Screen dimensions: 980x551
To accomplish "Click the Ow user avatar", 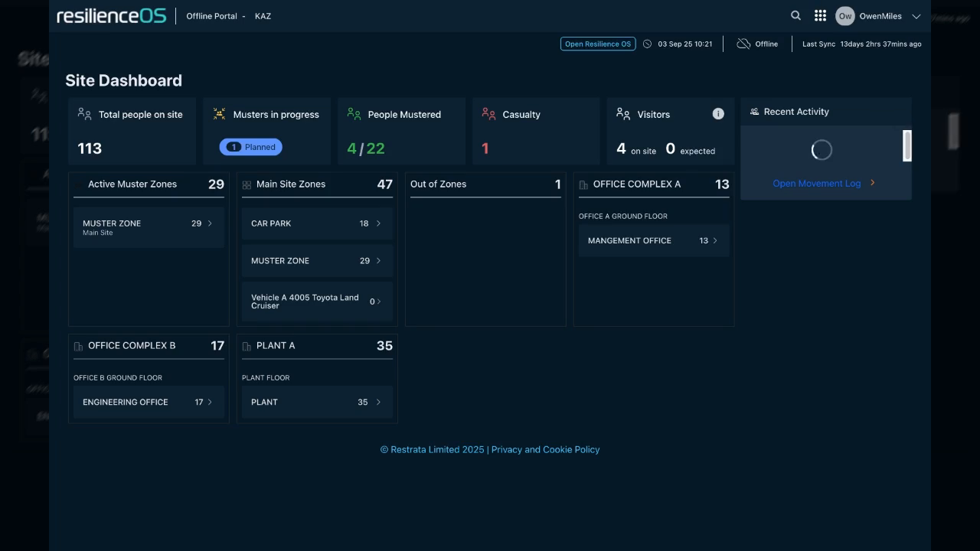I will pyautogui.click(x=844, y=16).
